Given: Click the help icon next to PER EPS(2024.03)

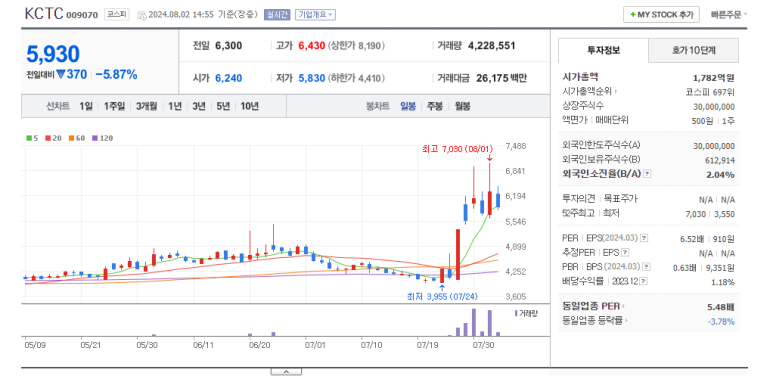Looking at the screenshot, I should pyautogui.click(x=644, y=238).
